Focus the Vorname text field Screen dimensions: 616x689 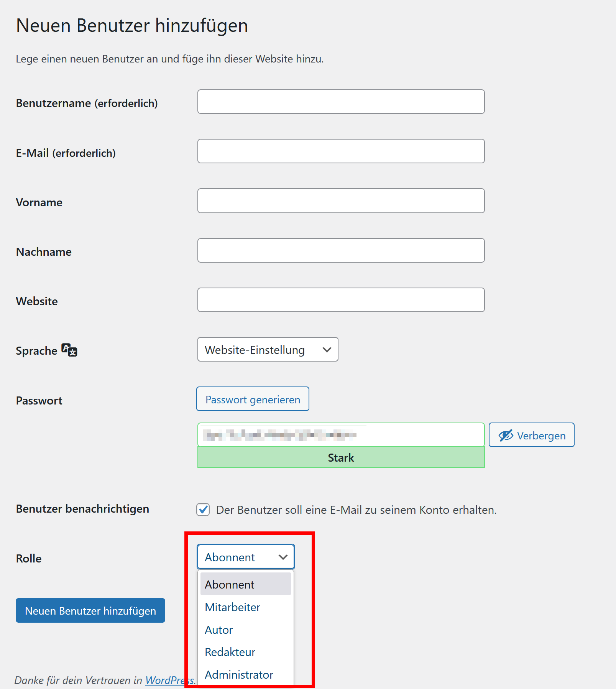point(341,201)
